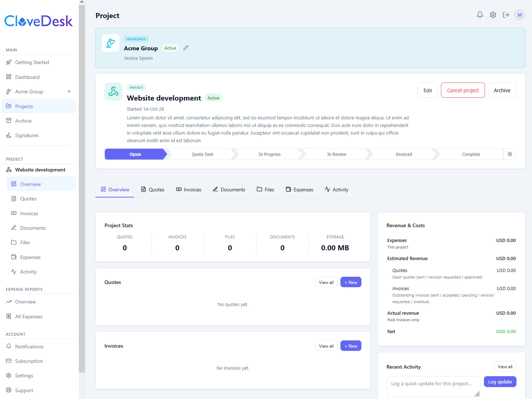This screenshot has width=532, height=399.
Task: Click View all in Recent Activity
Action: 505,367
